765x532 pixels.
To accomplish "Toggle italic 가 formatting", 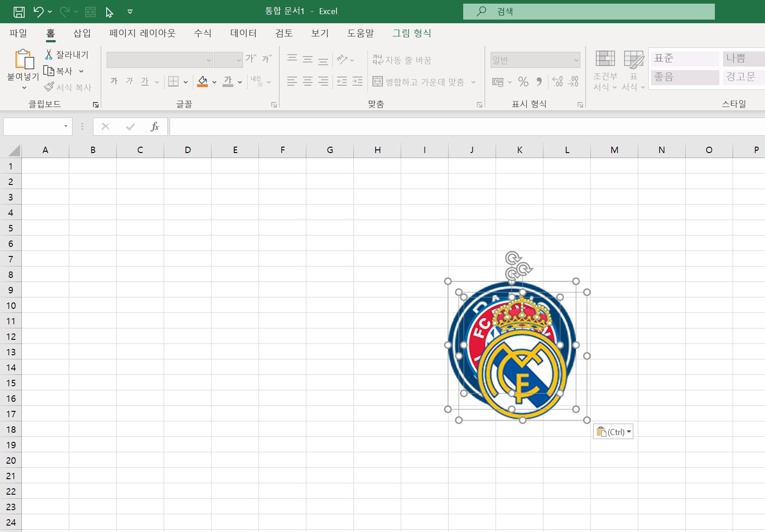I will [x=129, y=81].
